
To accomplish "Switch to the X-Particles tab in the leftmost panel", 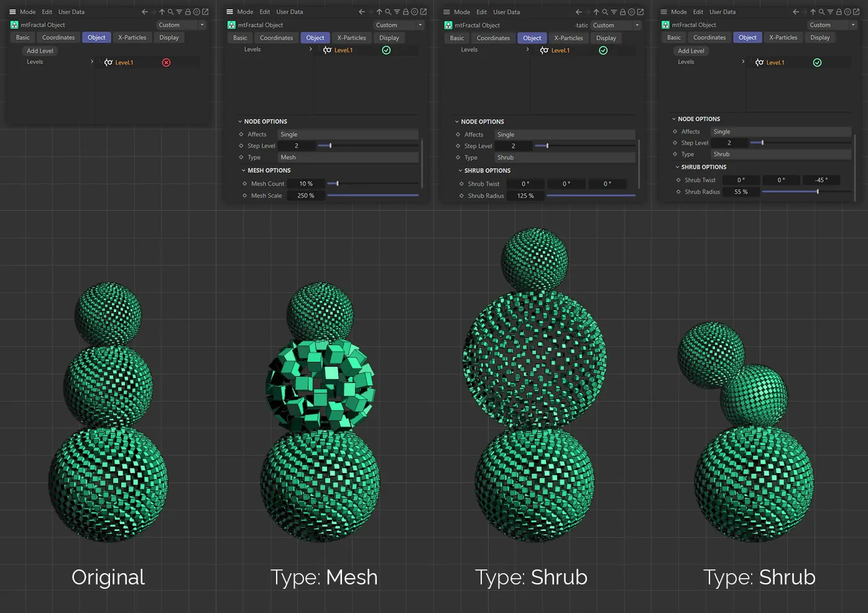I will (132, 37).
